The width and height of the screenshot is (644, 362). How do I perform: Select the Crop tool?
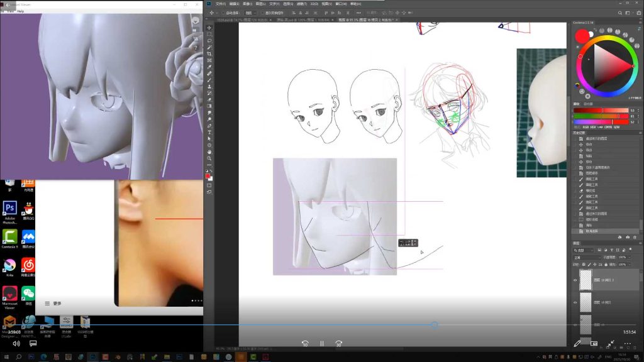point(209,54)
